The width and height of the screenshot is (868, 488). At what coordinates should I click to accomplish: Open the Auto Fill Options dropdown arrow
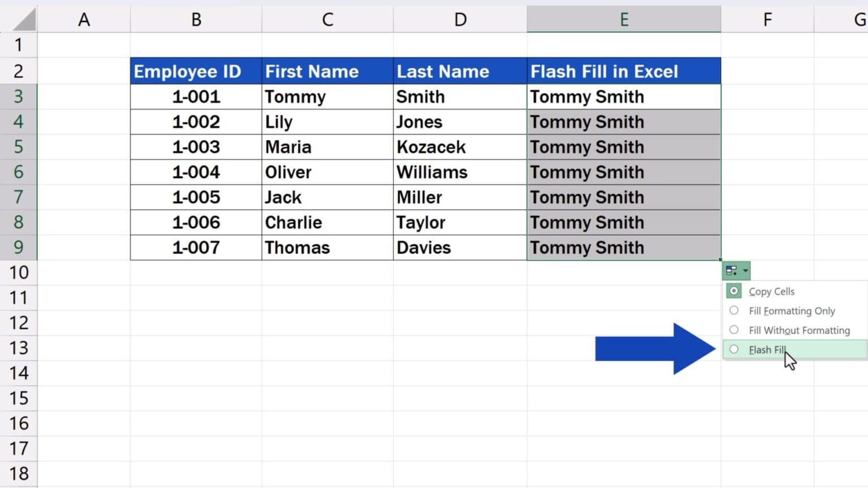(x=743, y=270)
